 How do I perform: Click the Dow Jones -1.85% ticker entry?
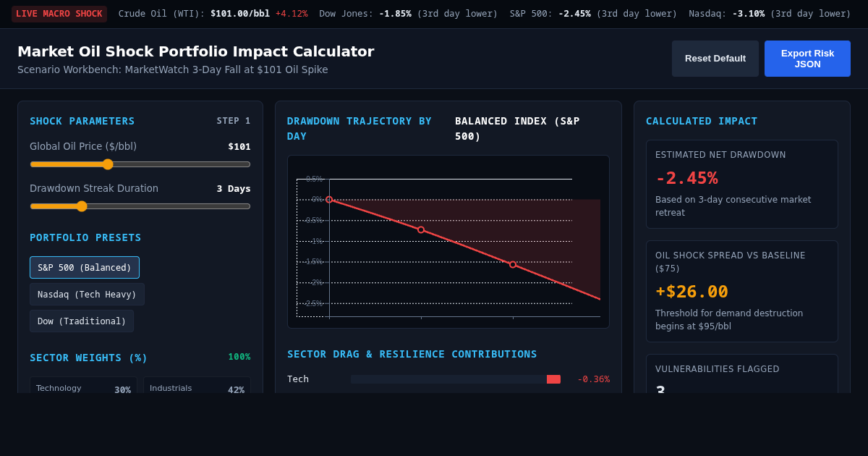click(x=409, y=14)
